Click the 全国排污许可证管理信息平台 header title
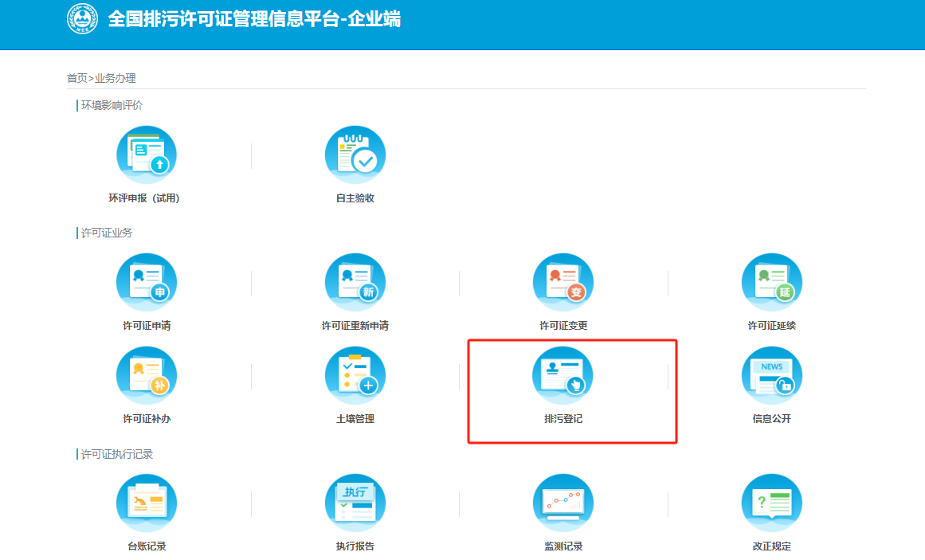This screenshot has height=560, width=925. point(254,19)
